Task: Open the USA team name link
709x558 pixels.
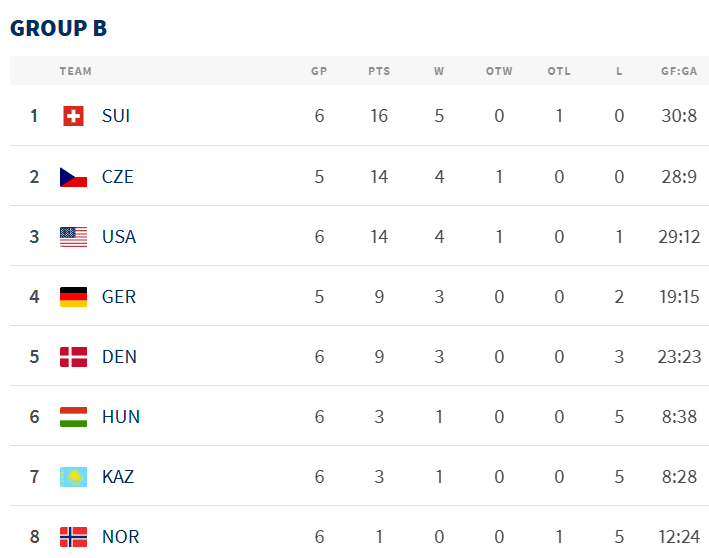Action: 119,237
